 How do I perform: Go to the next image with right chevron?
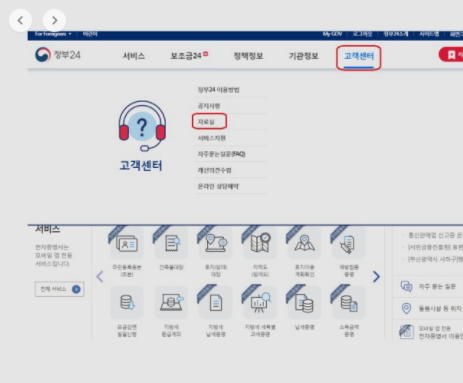coord(54,20)
